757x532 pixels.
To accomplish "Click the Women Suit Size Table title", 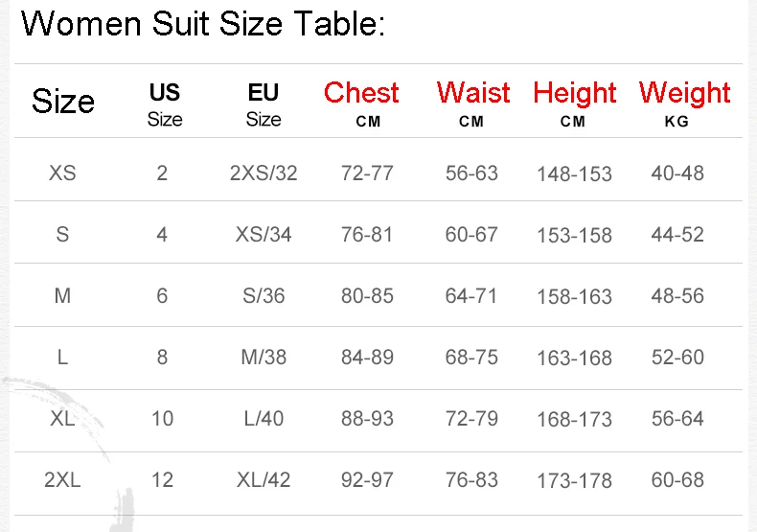I will 203,23.
